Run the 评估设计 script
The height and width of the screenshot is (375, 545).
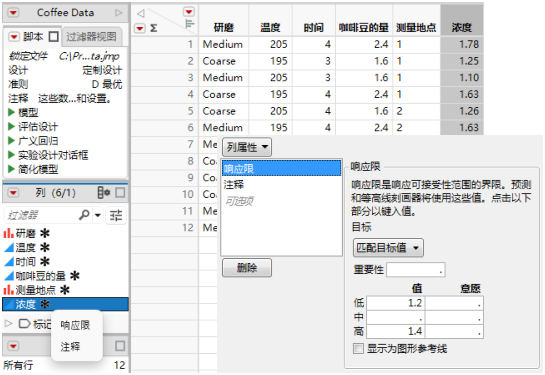pos(11,127)
